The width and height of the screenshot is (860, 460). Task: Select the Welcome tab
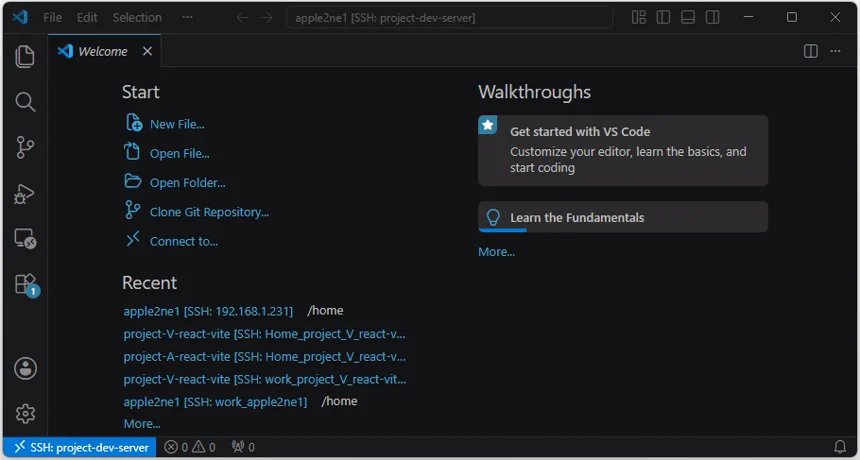tap(105, 51)
